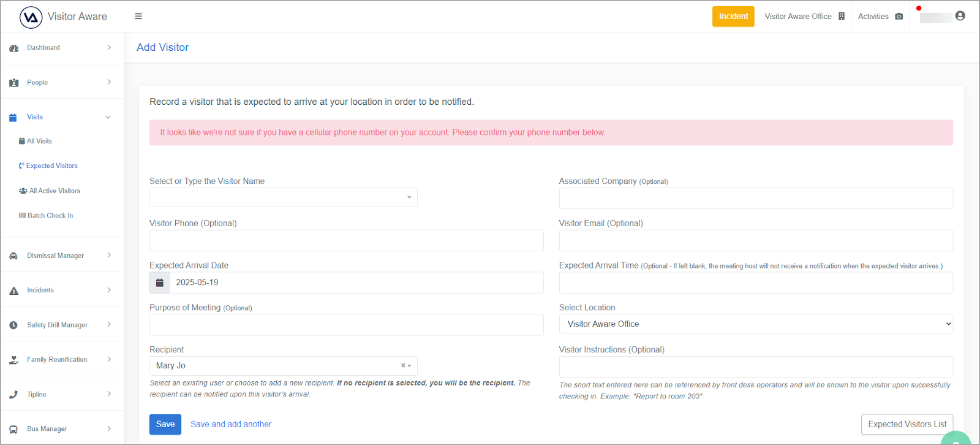Click the camera icon next to Activities
This screenshot has width=980, height=445.
point(899,17)
